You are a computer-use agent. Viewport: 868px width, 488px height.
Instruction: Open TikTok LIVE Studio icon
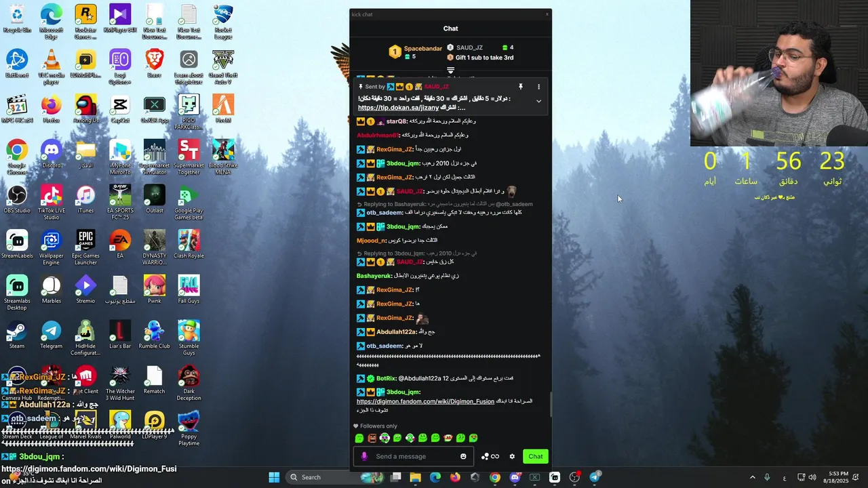pyautogui.click(x=51, y=203)
